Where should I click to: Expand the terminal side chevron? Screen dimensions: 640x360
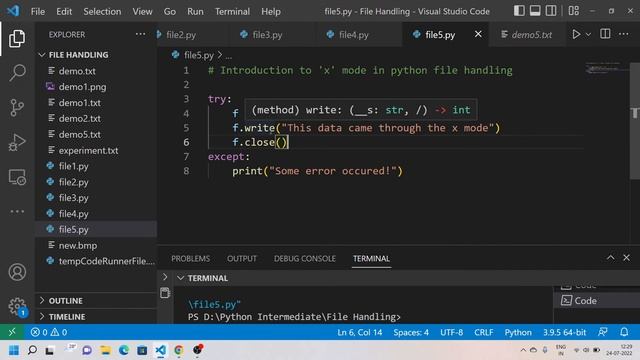point(165,277)
